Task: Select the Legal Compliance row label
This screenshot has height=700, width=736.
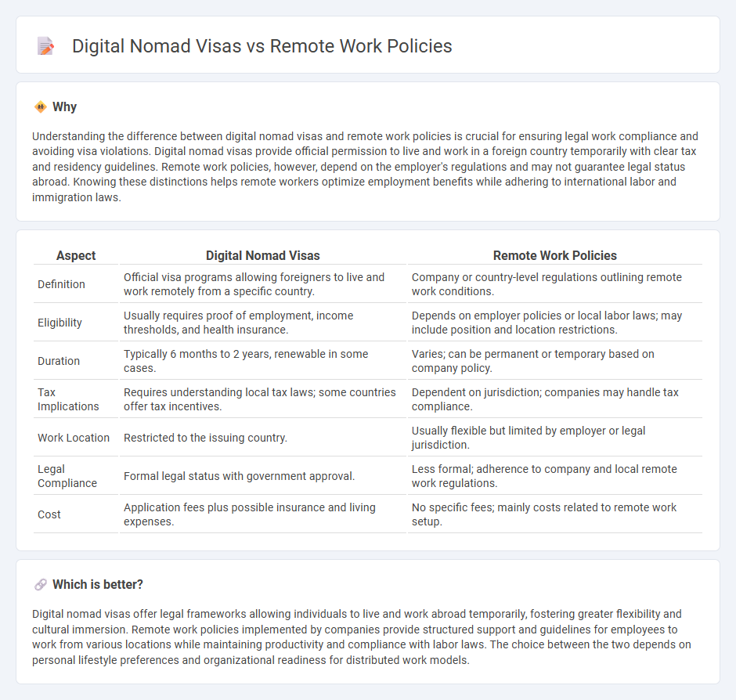Action: point(67,476)
